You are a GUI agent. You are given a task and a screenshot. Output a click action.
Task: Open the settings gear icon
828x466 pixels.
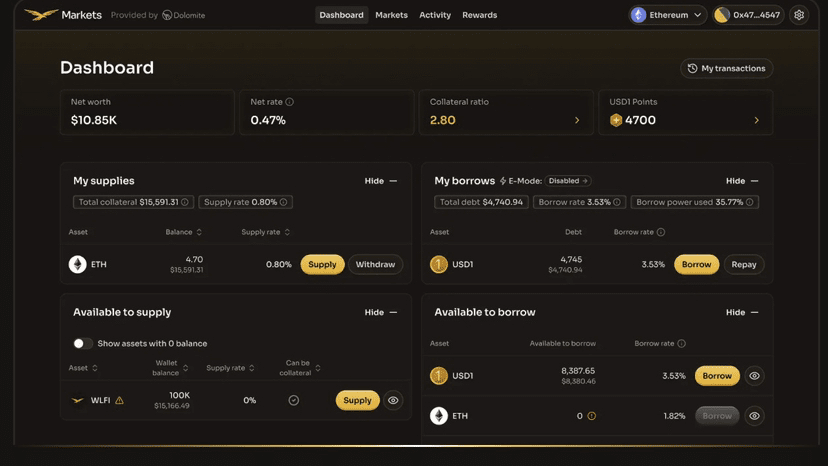pyautogui.click(x=798, y=15)
